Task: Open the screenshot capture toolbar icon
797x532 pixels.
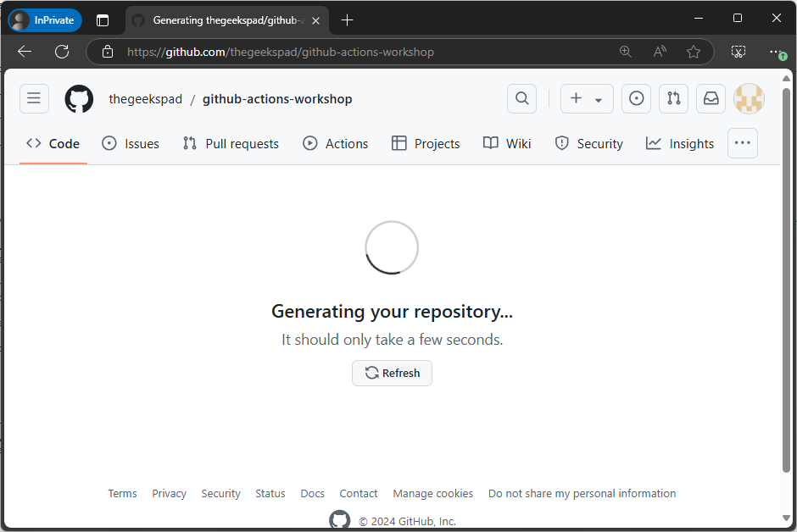Action: pos(738,52)
